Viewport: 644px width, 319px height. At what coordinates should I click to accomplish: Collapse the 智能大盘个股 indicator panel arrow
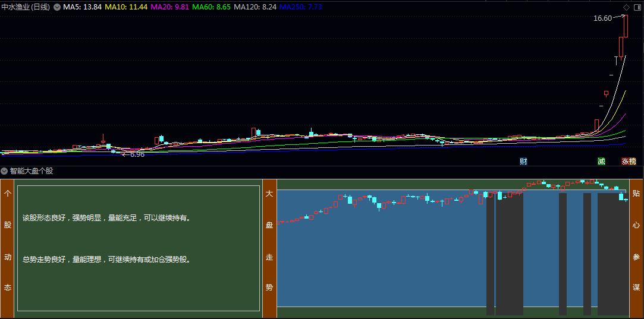(x=4, y=171)
